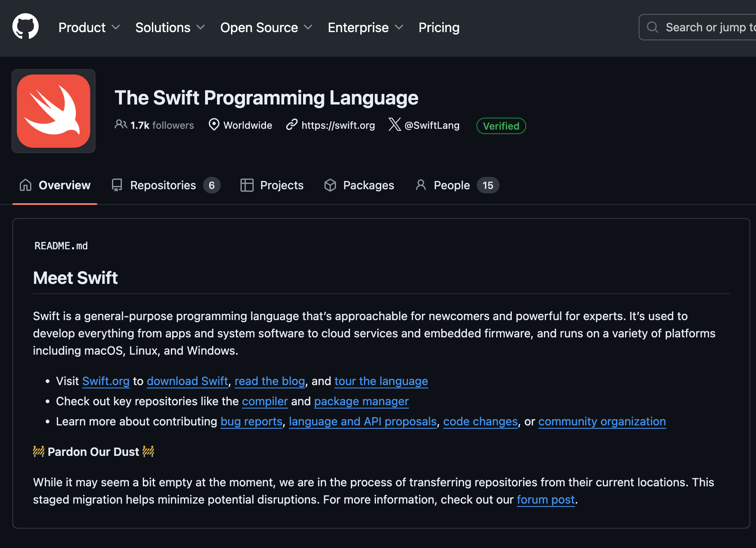
Task: Open the @SwiftLang X profile
Action: 432,125
